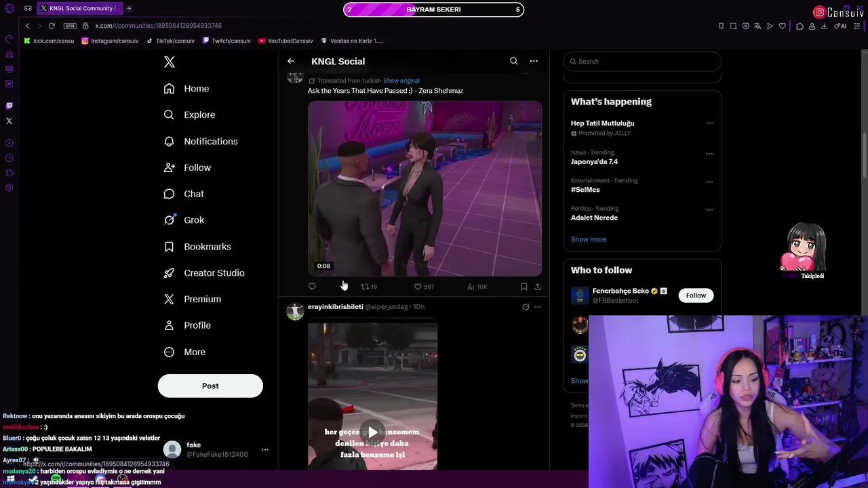Screen dimensions: 868x488
Task: Play the erayinkibrisbileti video
Action: click(372, 432)
